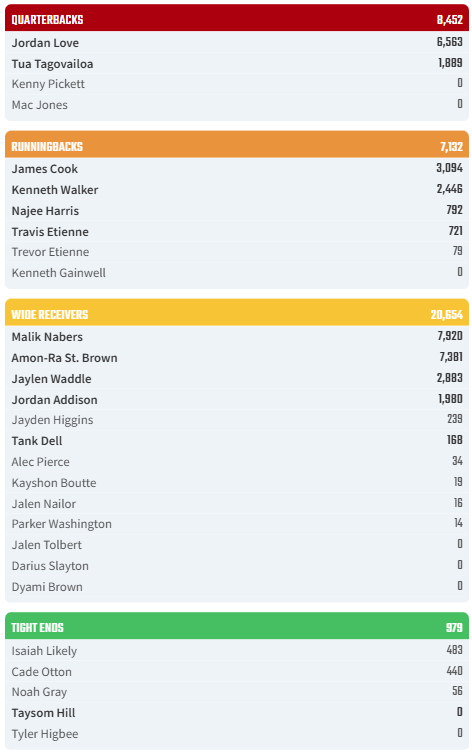Click the Taysom Hill name
The width and height of the screenshot is (472, 752).
tap(43, 713)
